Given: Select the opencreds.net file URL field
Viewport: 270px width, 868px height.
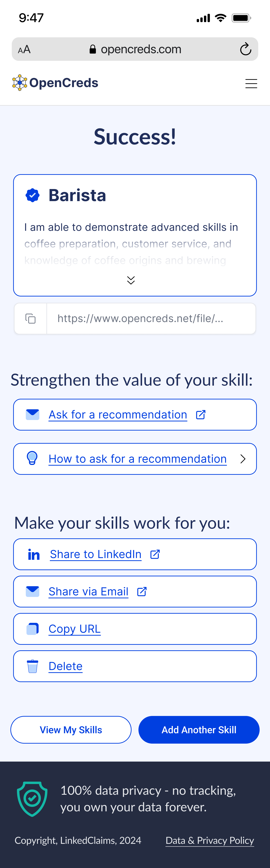Looking at the screenshot, I should click(x=151, y=318).
